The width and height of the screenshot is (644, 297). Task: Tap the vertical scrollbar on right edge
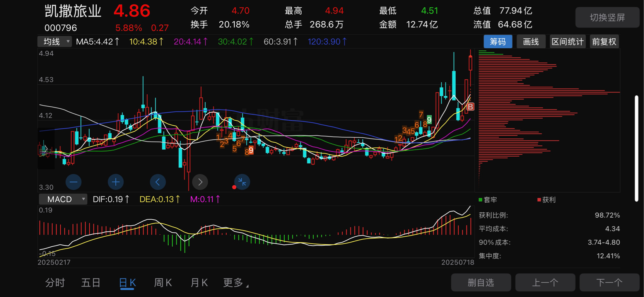click(x=637, y=148)
